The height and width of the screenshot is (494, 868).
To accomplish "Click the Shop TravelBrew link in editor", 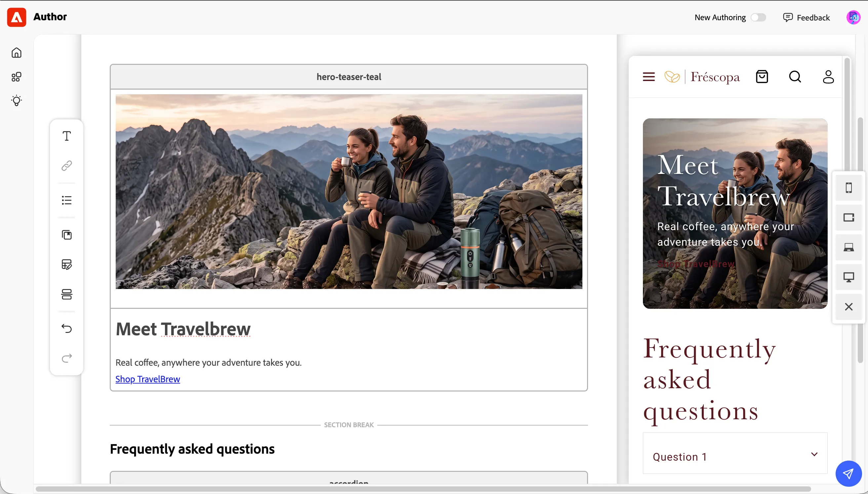I will pyautogui.click(x=147, y=379).
